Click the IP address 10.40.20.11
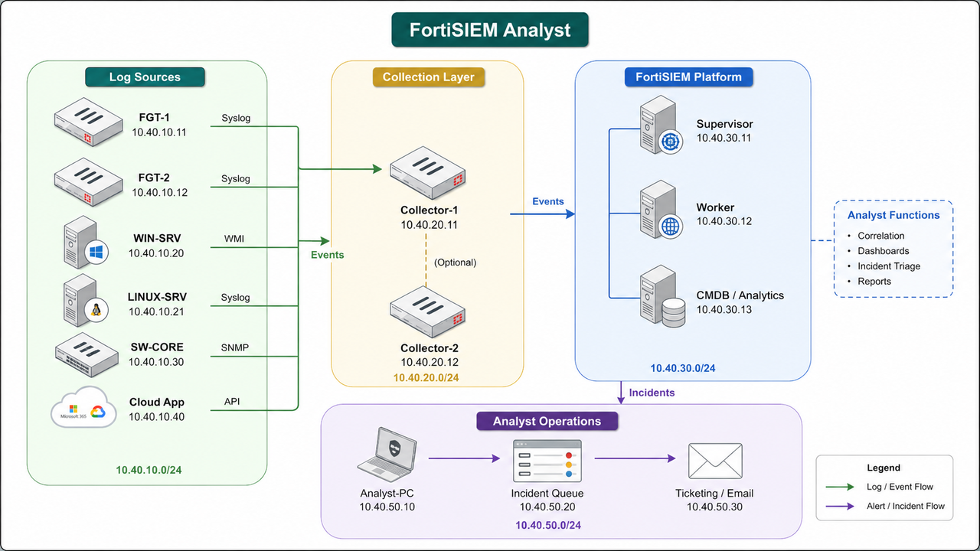980x551 pixels. 430,225
